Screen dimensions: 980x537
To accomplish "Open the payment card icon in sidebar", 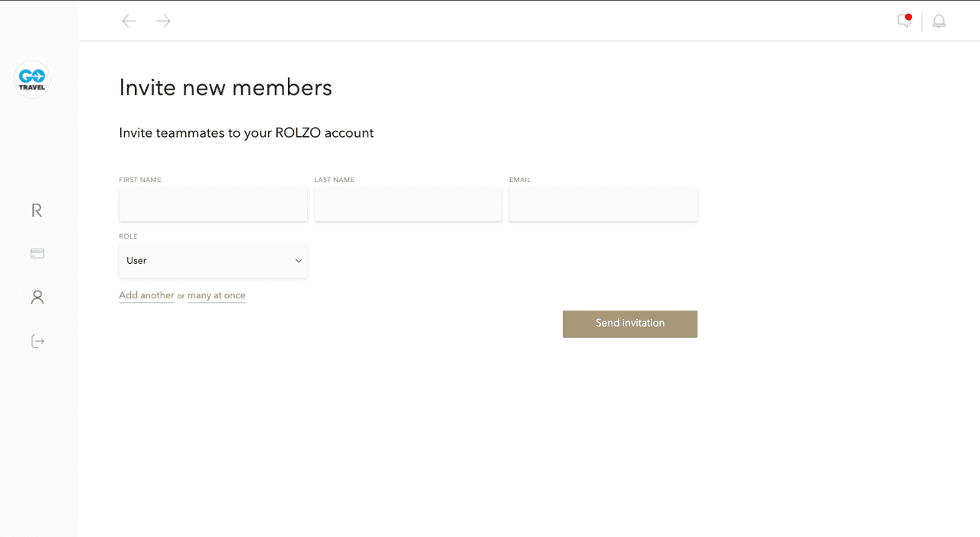I will click(x=37, y=253).
